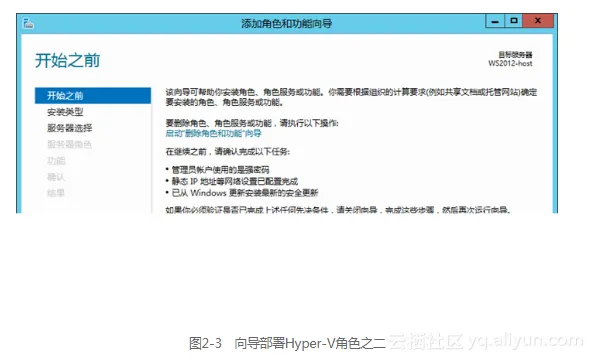This screenshot has width=594, height=361.
Task: Click the 图2-3 figure caption
Action: pyautogui.click(x=287, y=343)
